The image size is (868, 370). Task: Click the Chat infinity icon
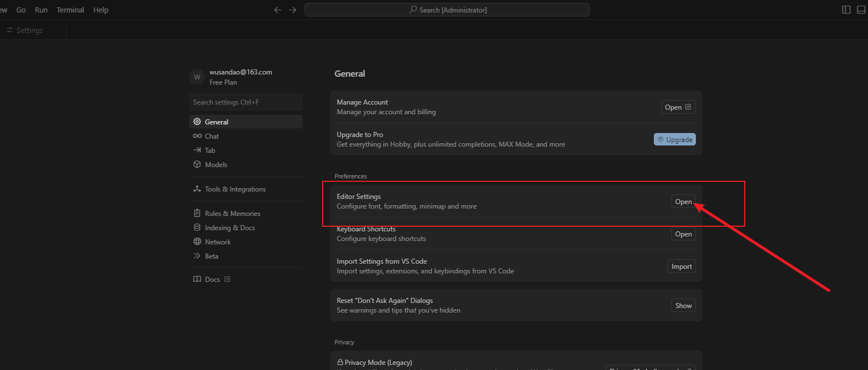tap(197, 136)
